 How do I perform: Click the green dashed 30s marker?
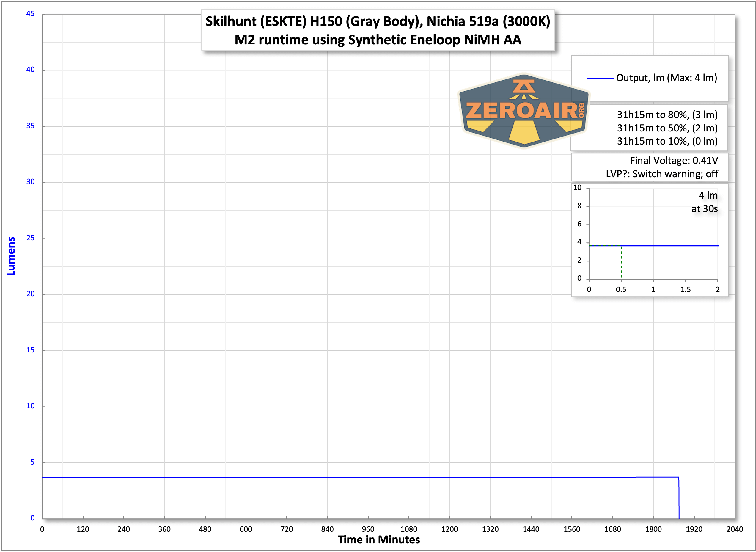tap(621, 264)
